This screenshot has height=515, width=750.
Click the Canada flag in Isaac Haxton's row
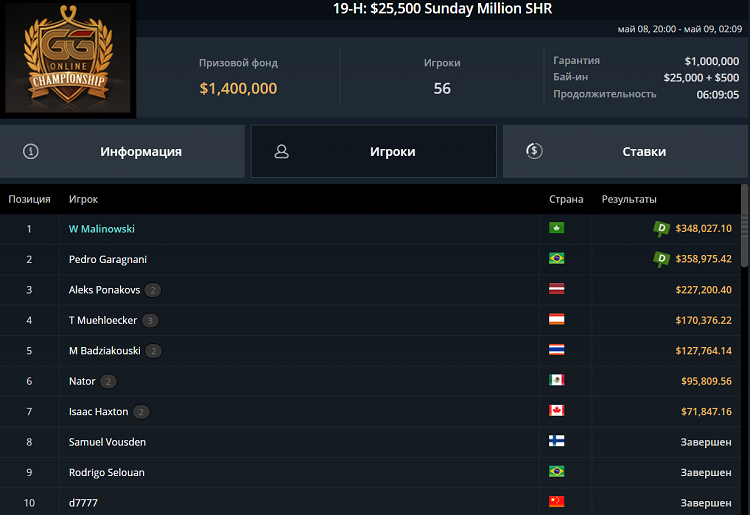point(557,411)
